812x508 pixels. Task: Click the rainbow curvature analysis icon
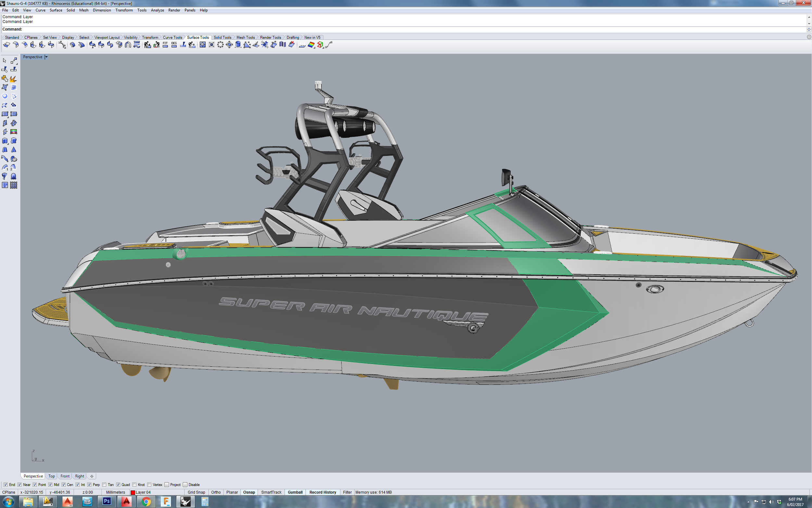click(x=311, y=45)
